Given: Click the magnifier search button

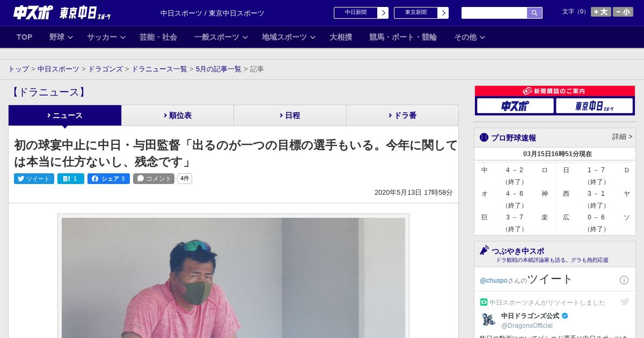Looking at the screenshot, I should pos(535,13).
